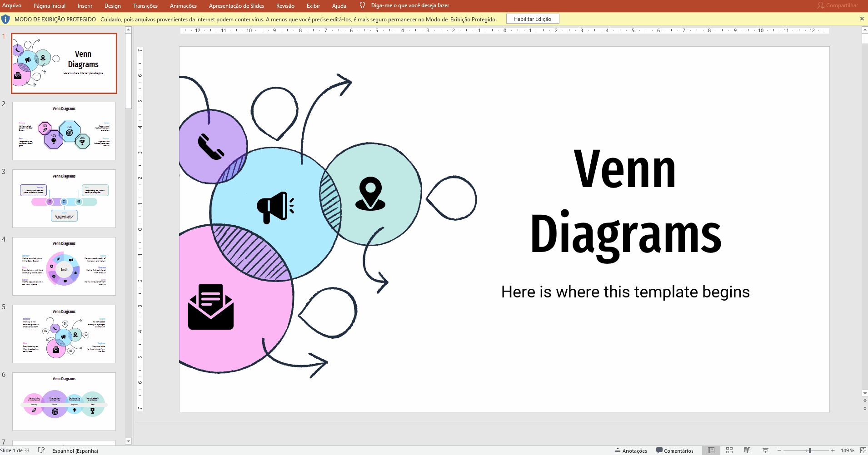
Task: Click the zoom out minus button
Action: [779, 450]
